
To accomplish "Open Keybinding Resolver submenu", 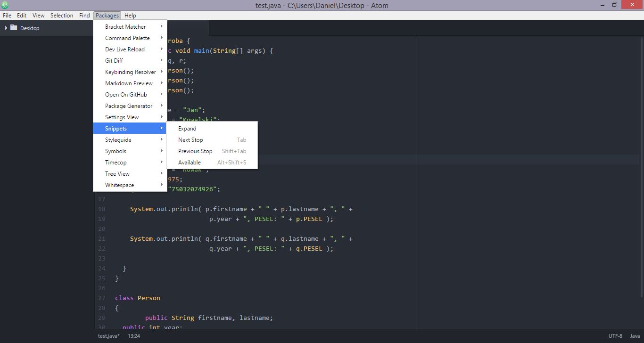I will [130, 72].
